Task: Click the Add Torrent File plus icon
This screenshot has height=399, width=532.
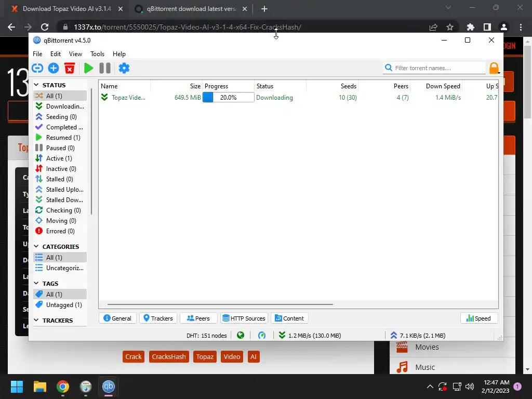Action: point(54,68)
